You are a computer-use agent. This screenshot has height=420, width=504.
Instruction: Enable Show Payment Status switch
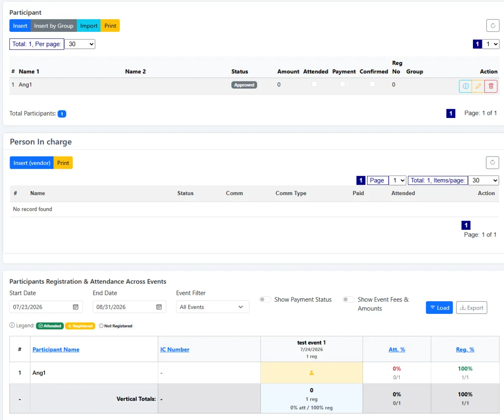pyautogui.click(x=265, y=300)
